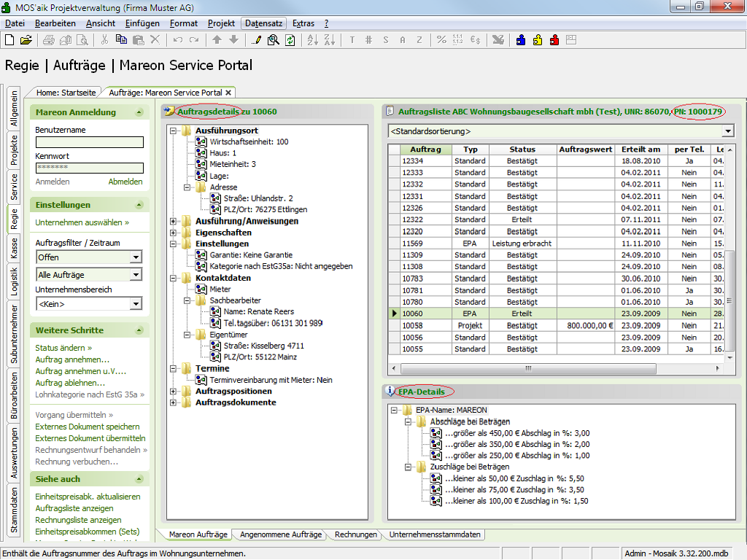The image size is (747, 560).
Task: Open the Standardsortierung dropdown
Action: (x=728, y=131)
